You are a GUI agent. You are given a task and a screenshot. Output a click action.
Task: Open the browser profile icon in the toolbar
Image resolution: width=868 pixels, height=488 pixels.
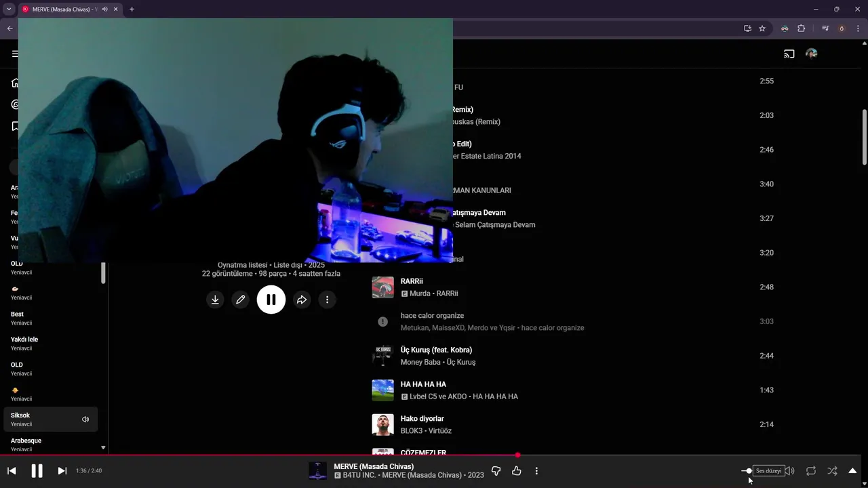click(842, 28)
